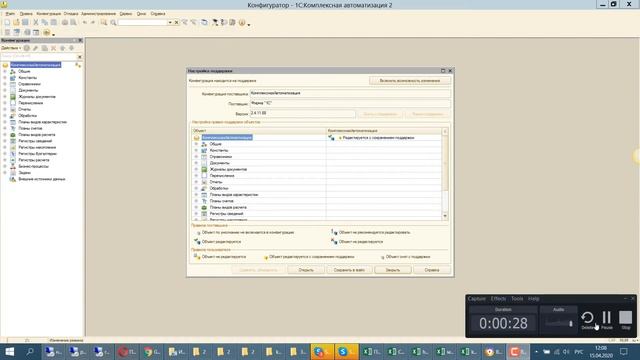Expand Отчеты in the Настройка поддержки dialog tree
640x360 pixels.
tap(196, 182)
